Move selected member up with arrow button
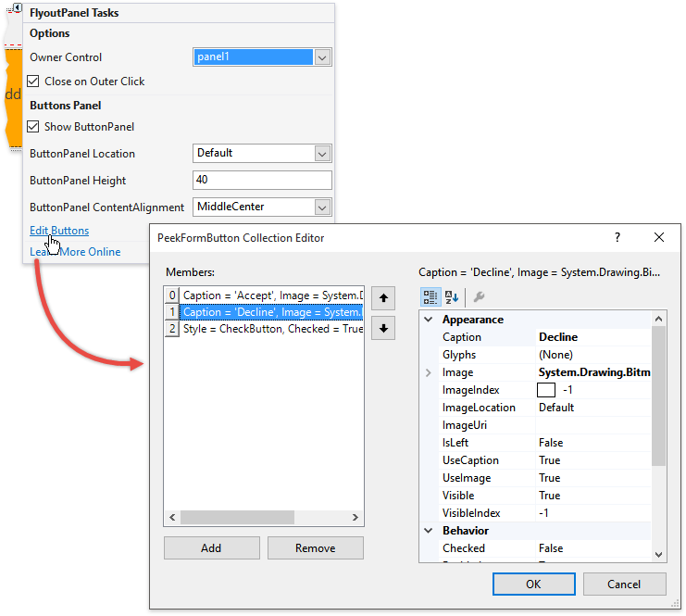Image resolution: width=686 pixels, height=616 pixels. pos(383,298)
